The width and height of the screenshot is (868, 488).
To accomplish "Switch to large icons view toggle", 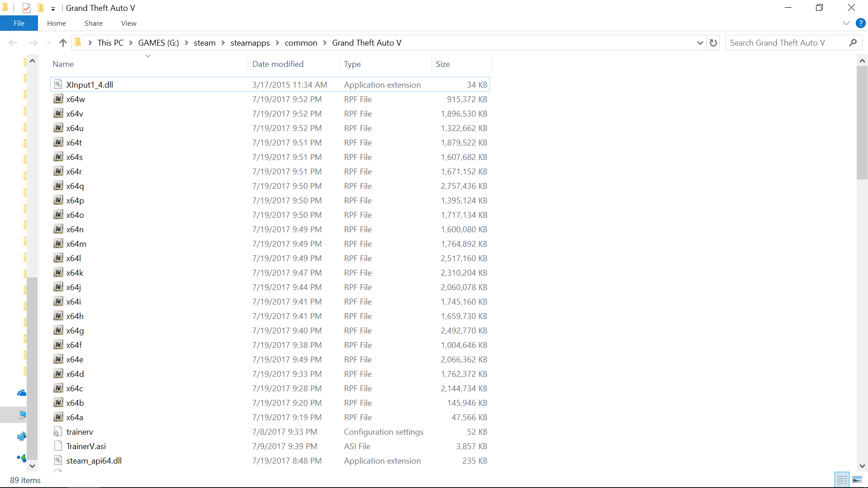I will click(857, 480).
